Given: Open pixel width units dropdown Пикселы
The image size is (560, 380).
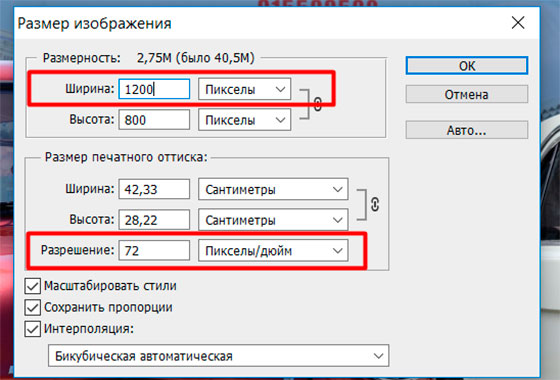Looking at the screenshot, I should pos(245,89).
